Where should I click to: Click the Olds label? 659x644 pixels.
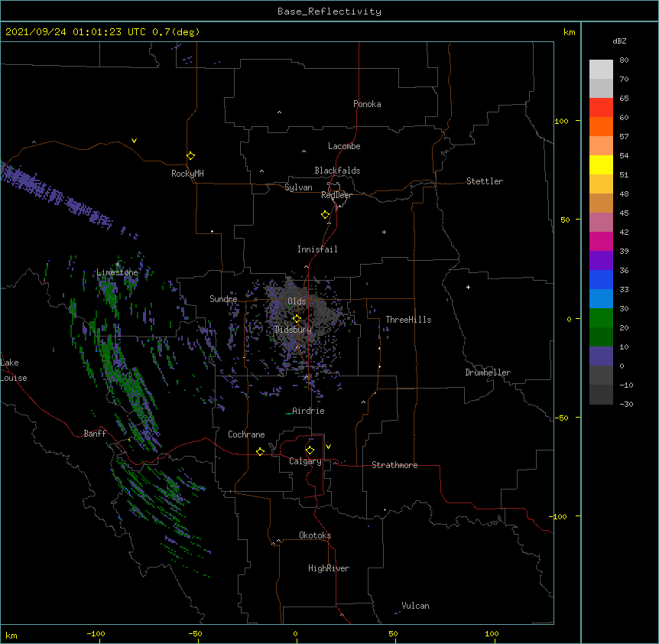297,301
